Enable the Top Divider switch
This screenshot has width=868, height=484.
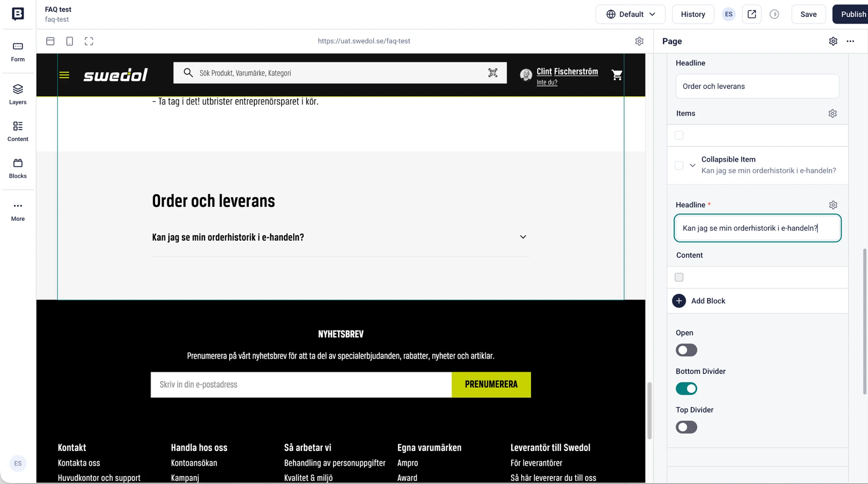686,427
